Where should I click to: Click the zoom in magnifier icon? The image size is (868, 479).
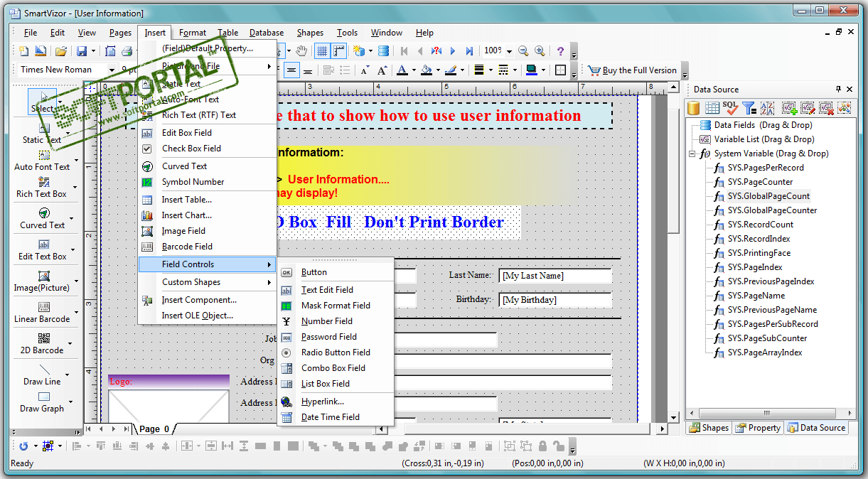(x=540, y=50)
